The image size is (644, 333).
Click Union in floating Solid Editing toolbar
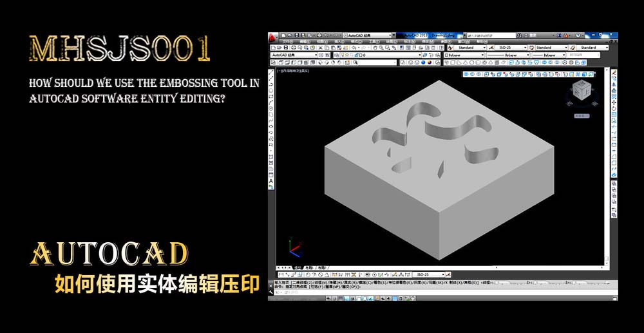point(466,74)
